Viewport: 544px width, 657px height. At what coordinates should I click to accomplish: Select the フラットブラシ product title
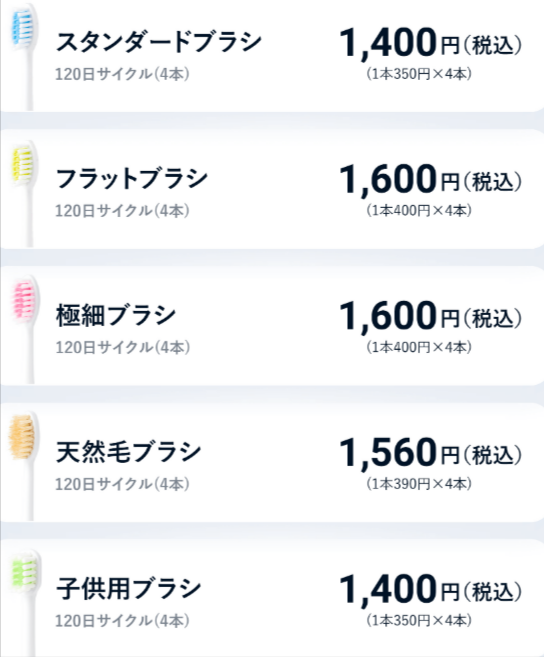coord(132,178)
